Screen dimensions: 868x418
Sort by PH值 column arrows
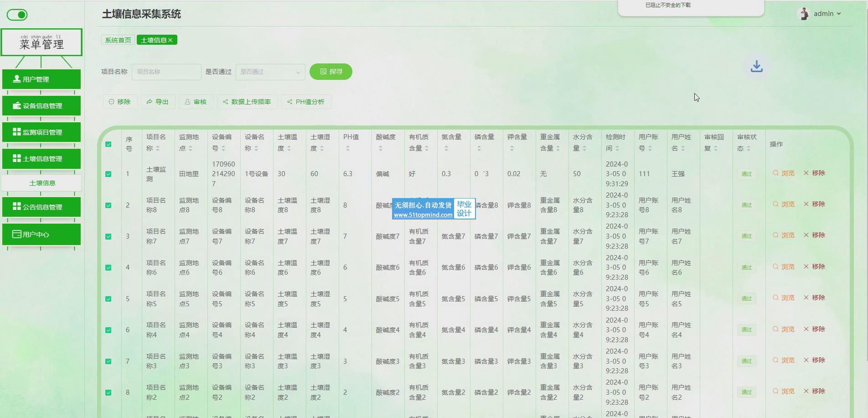(x=348, y=149)
